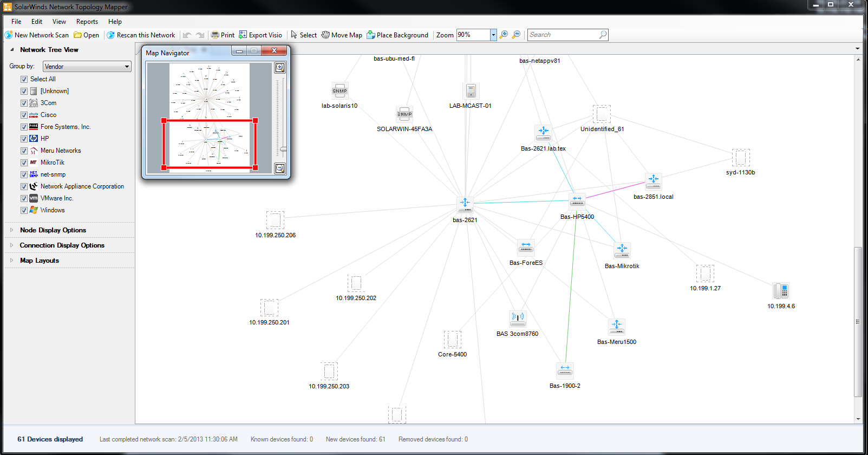Click the Unidentified_61 node icon

pyautogui.click(x=602, y=114)
